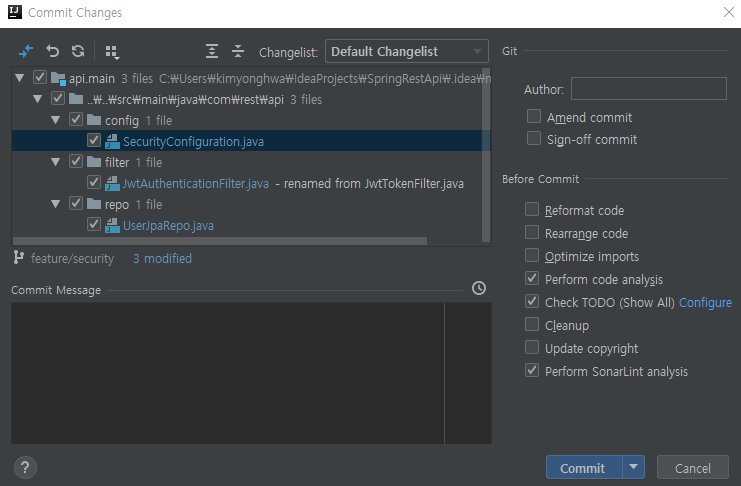Collapse the api.main tree node
The width and height of the screenshot is (741, 486).
[x=20, y=78]
